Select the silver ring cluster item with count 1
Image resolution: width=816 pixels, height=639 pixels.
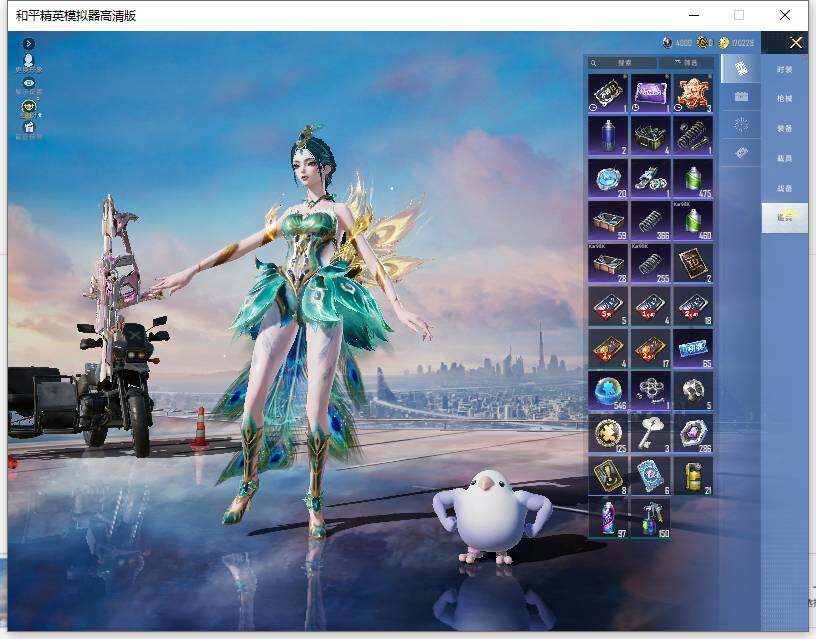point(651,391)
